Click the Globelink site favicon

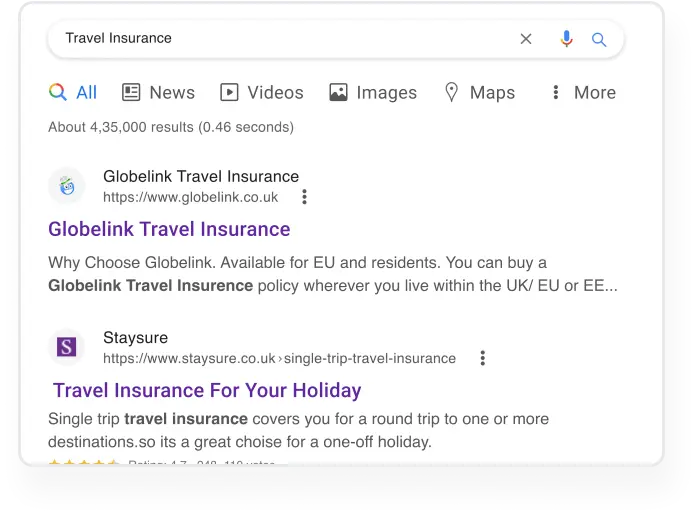click(67, 186)
